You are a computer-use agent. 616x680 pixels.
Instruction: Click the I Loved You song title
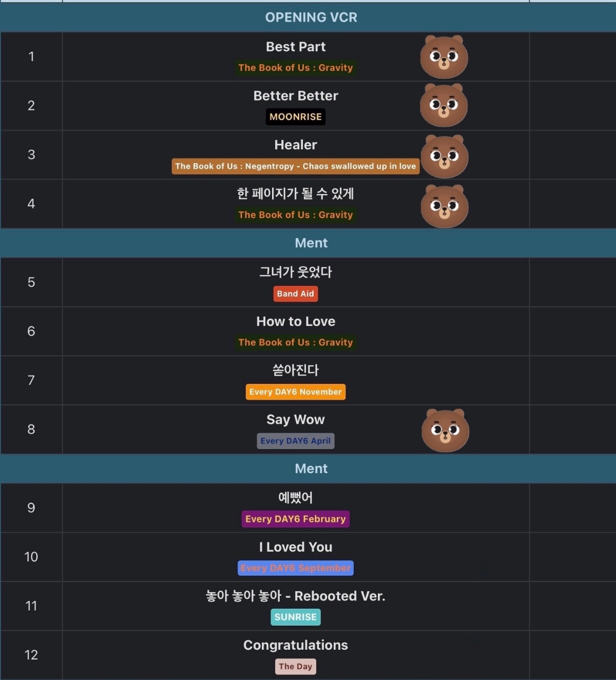pos(296,547)
